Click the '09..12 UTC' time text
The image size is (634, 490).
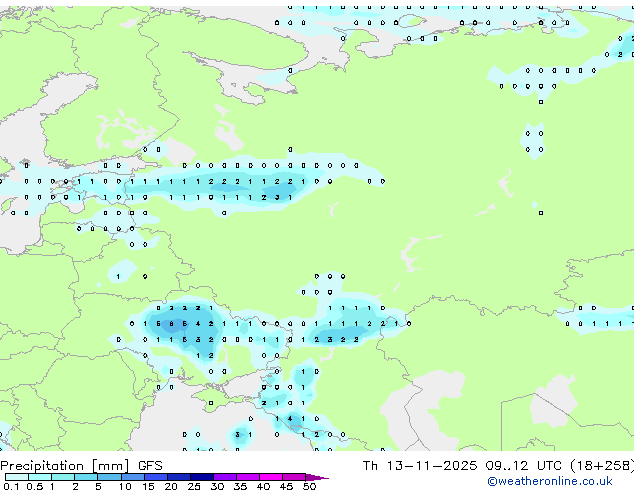(524, 466)
